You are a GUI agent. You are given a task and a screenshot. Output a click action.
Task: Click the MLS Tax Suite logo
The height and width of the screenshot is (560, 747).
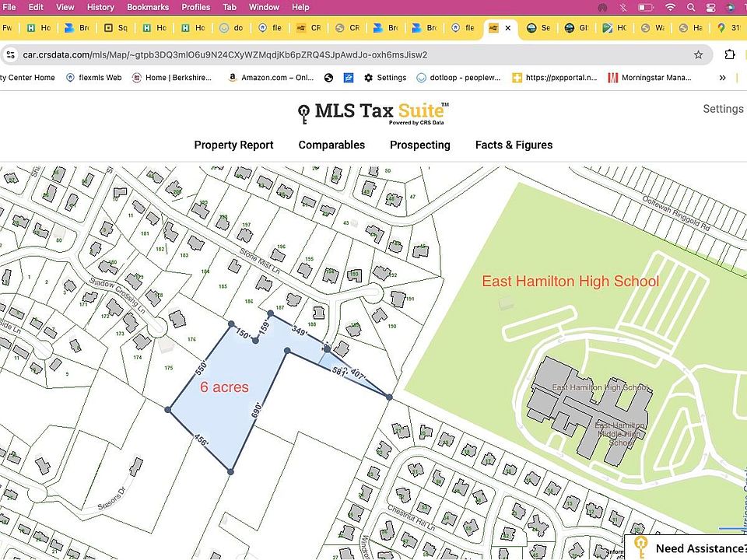click(373, 114)
